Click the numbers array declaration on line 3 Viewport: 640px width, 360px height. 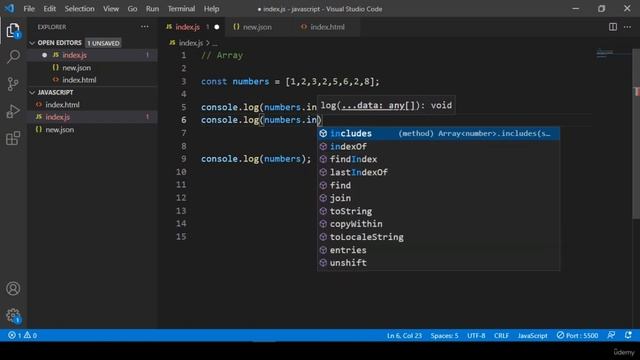[x=290, y=82]
